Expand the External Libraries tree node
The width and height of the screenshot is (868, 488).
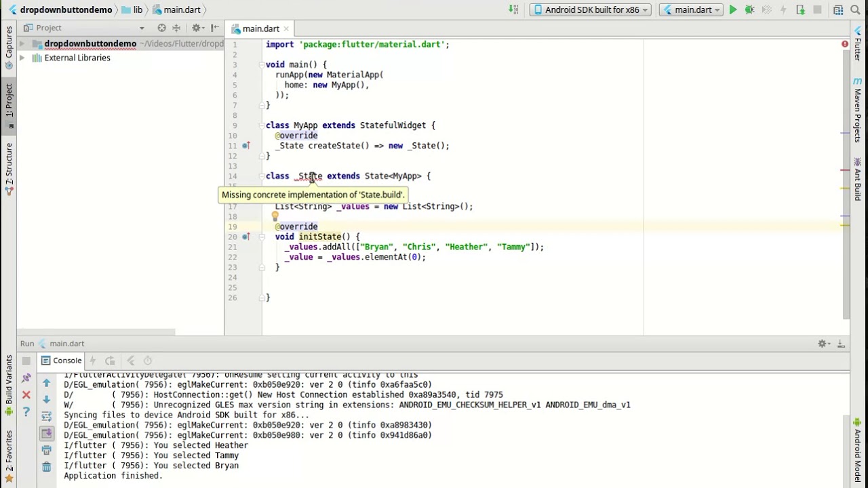click(x=22, y=58)
